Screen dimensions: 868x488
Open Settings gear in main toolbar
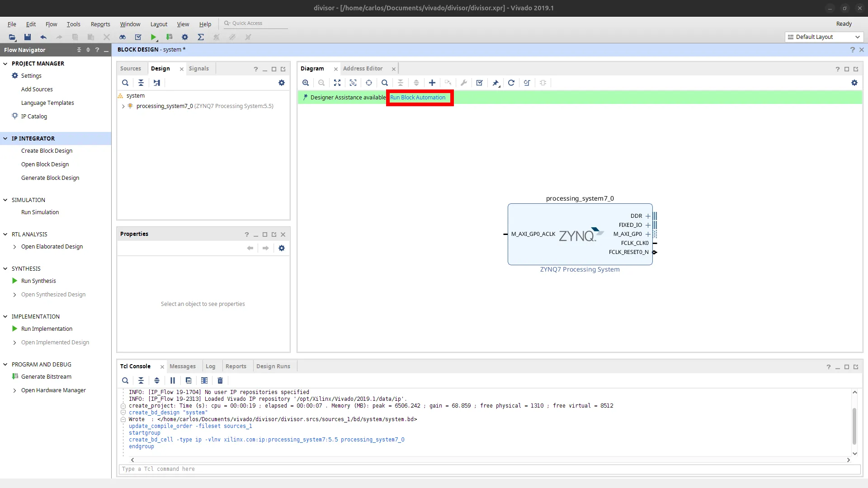click(185, 37)
